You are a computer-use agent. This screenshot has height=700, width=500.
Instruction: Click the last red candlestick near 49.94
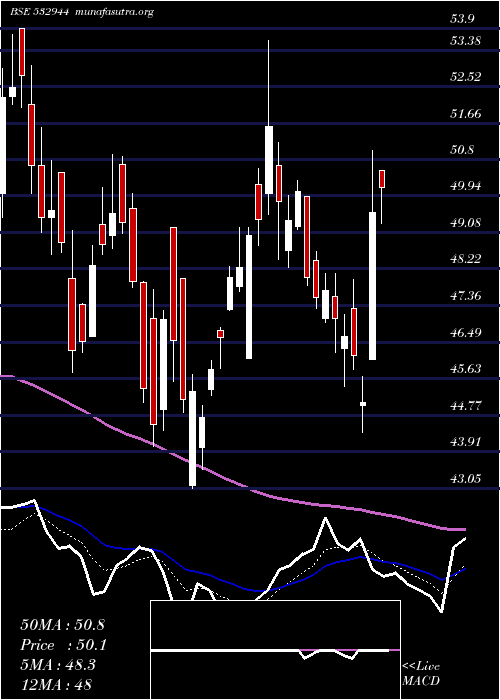pos(382,179)
